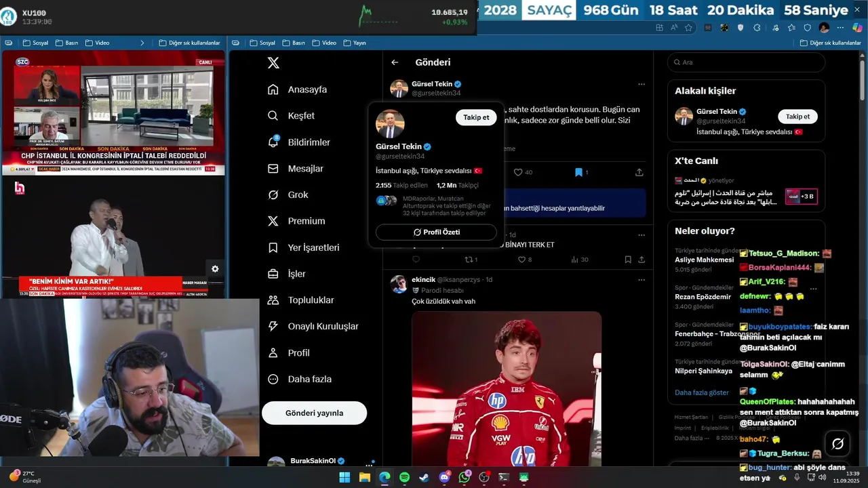
Task: Click Takip et in hover card
Action: point(476,117)
